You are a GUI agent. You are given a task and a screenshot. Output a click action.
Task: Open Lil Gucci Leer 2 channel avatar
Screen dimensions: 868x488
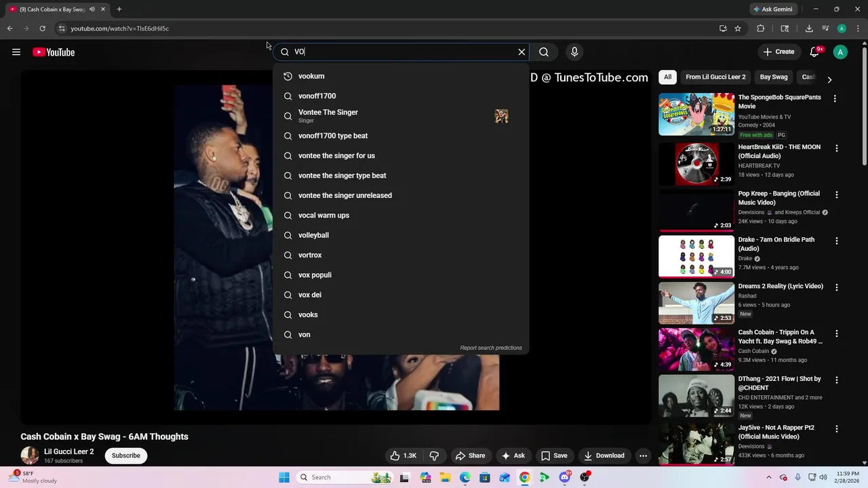[x=30, y=455]
